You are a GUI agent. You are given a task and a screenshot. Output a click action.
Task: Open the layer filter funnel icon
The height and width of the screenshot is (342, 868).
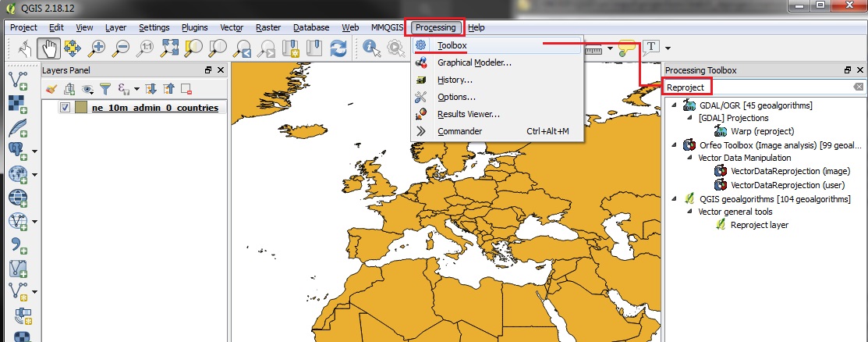click(x=105, y=89)
